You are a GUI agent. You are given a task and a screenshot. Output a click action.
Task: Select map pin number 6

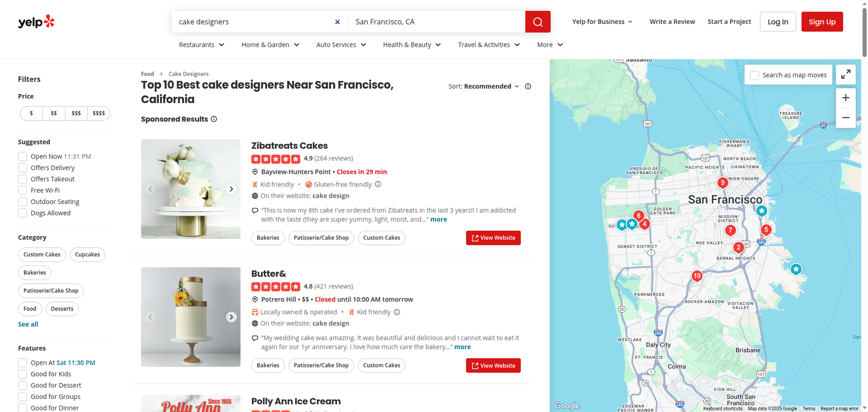click(639, 215)
